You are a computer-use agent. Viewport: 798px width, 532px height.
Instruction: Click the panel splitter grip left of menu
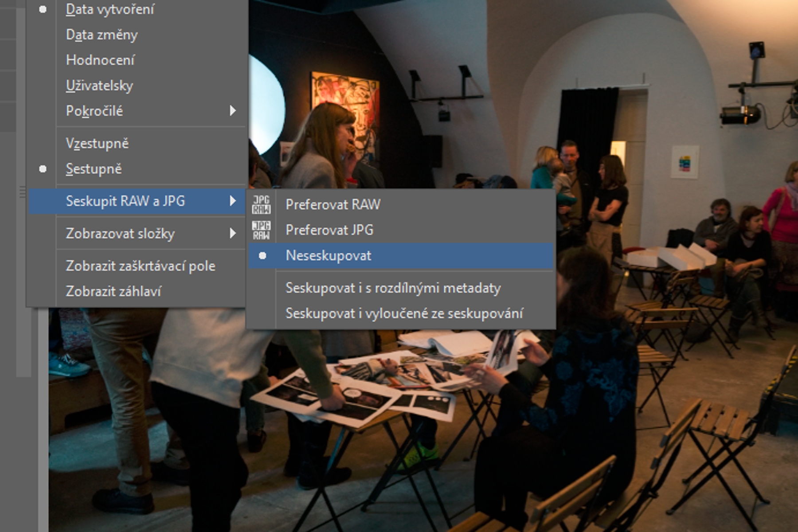pos(22,192)
